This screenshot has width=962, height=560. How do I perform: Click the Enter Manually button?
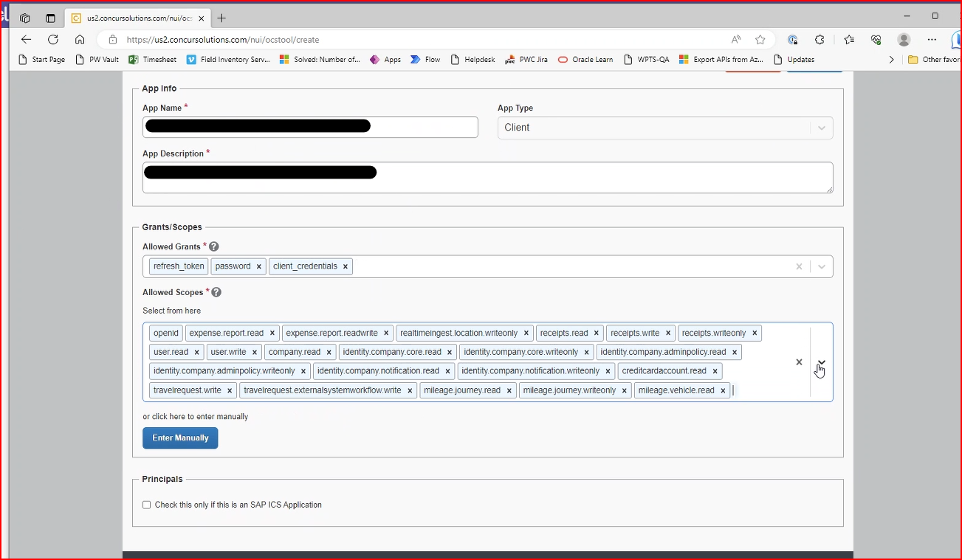click(180, 438)
